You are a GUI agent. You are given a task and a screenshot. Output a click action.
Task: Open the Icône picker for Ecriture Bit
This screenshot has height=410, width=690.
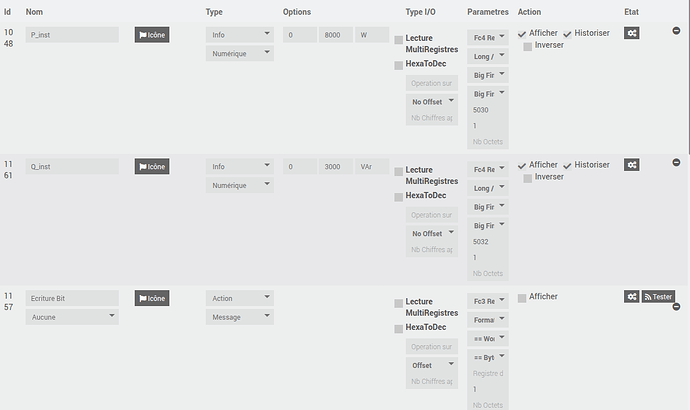[x=152, y=298]
